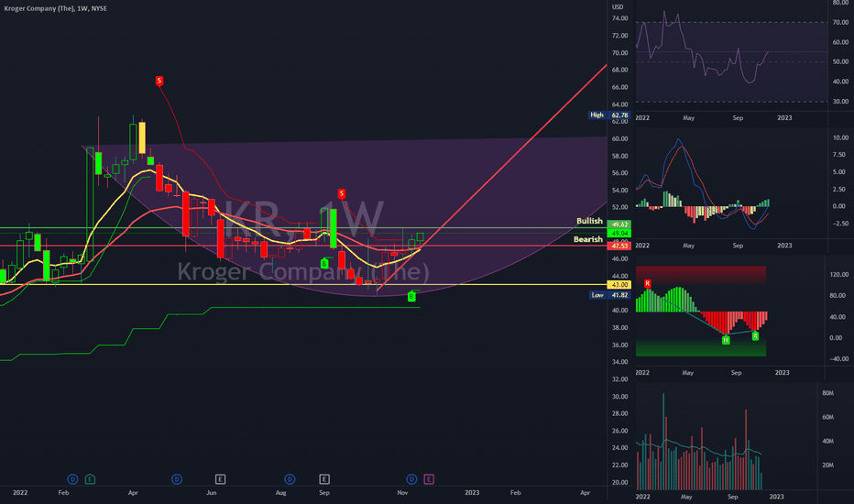The width and height of the screenshot is (854, 504).
Task: Click 120.00 on the oscillator axis
Action: [x=839, y=275]
